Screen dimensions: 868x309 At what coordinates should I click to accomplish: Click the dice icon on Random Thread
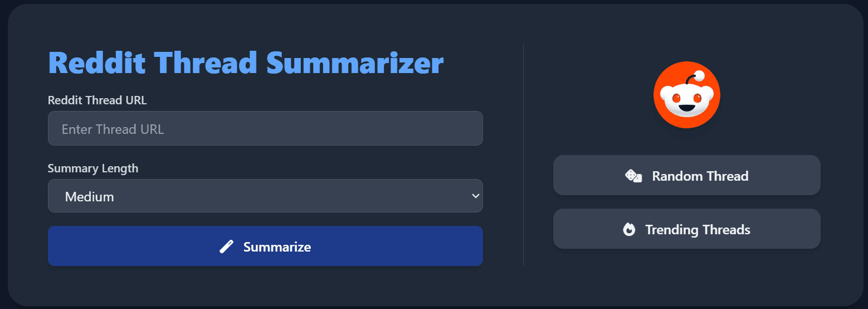(633, 176)
